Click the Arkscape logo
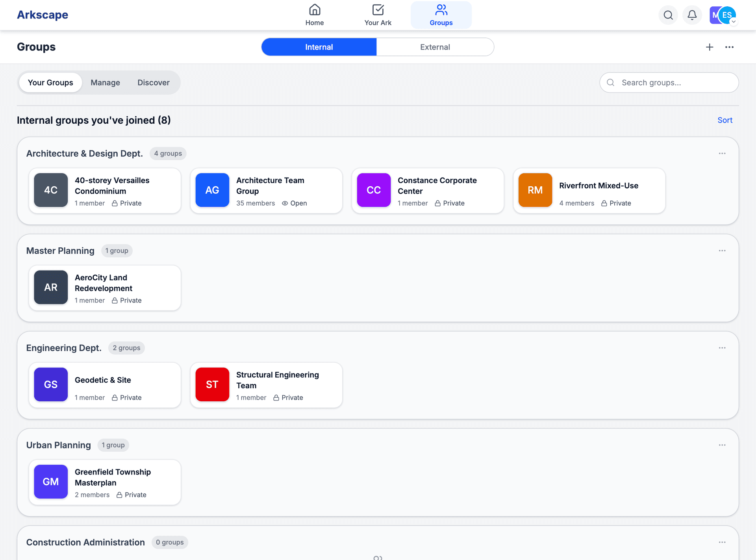Screen dimensions: 756x560 [x=42, y=15]
